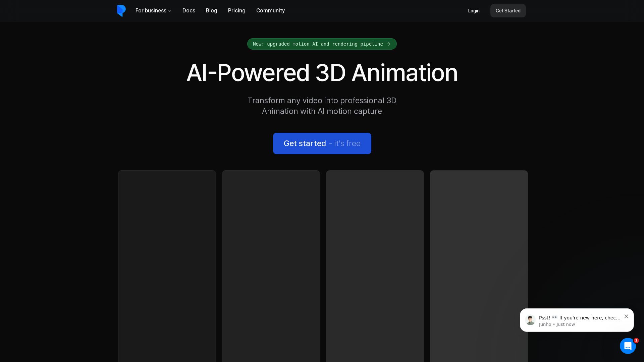The image size is (644, 362).
Task: Click the blue Get started it's free button
Action: [322, 143]
